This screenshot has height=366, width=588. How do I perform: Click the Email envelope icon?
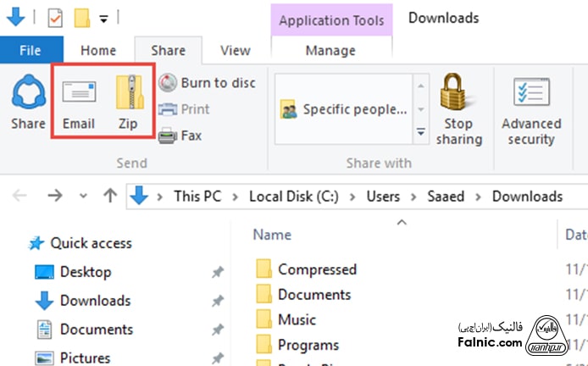(79, 102)
